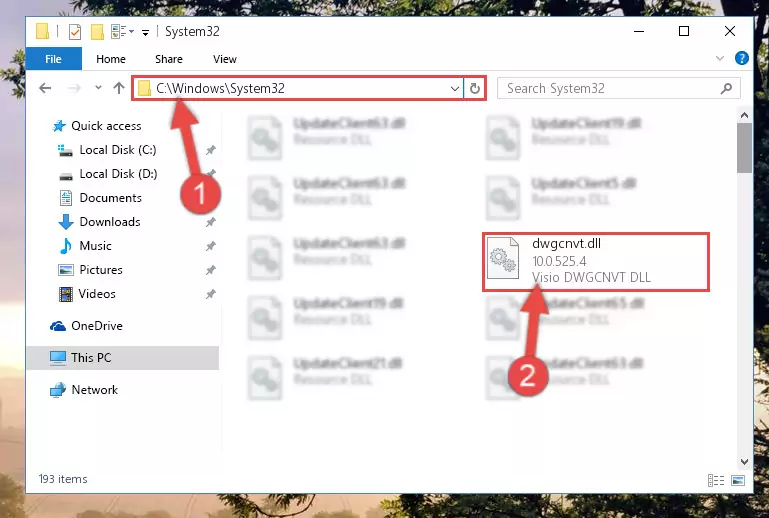Expand the ribbon with the chevron
This screenshot has height=518, width=769.
[x=719, y=58]
